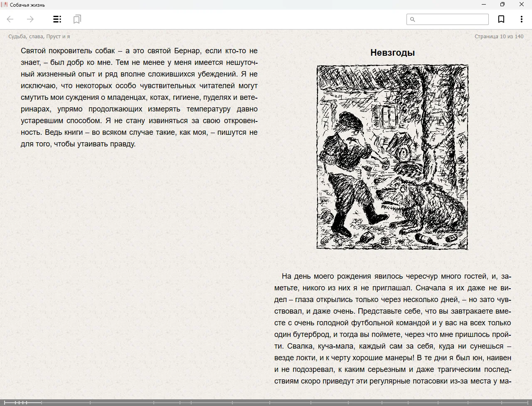Click the 'Страница 10 из 140' indicator

pyautogui.click(x=499, y=37)
